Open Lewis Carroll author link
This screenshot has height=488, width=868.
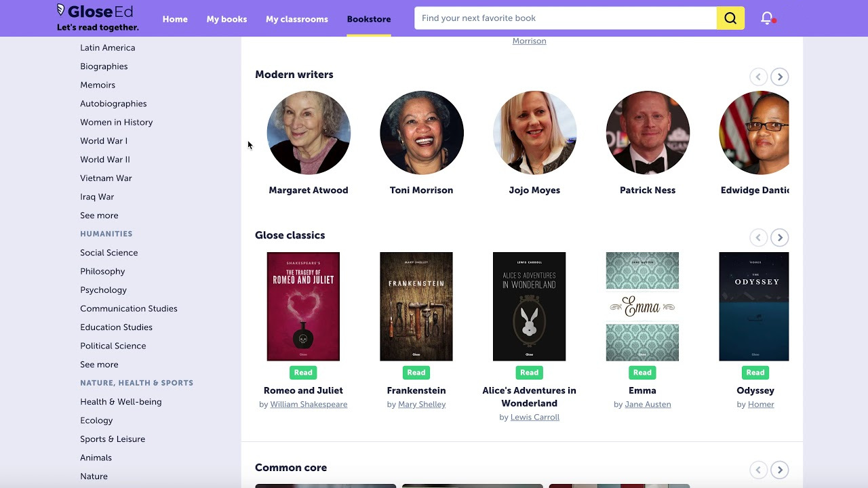coord(535,418)
